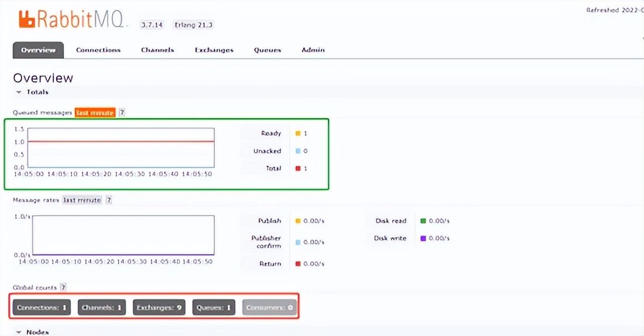Click the Exchanges: 9 count button

point(159,307)
